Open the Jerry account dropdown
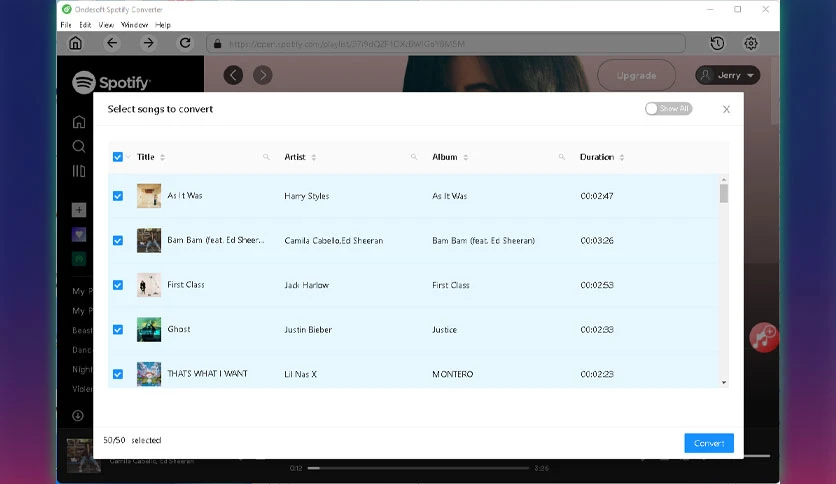Image resolution: width=836 pixels, height=484 pixels. [728, 75]
